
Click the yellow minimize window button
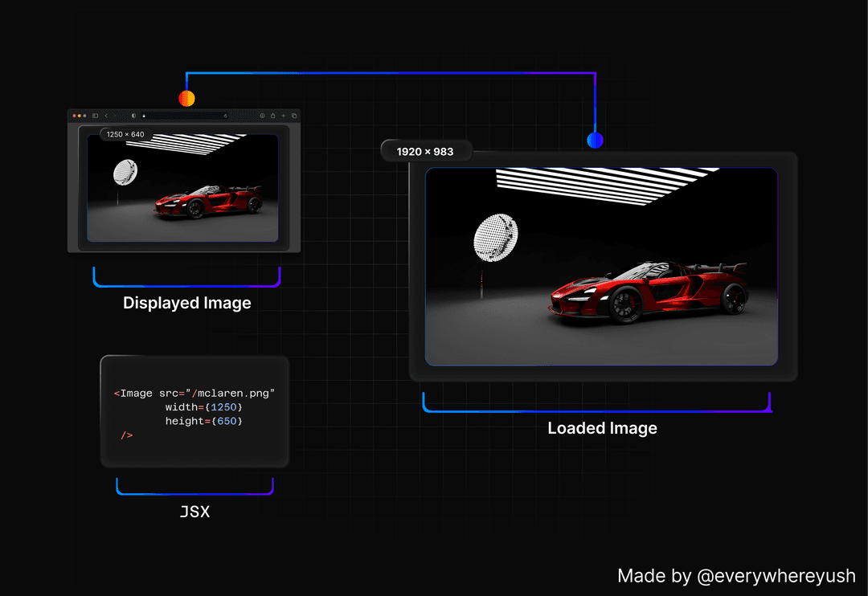[x=80, y=116]
